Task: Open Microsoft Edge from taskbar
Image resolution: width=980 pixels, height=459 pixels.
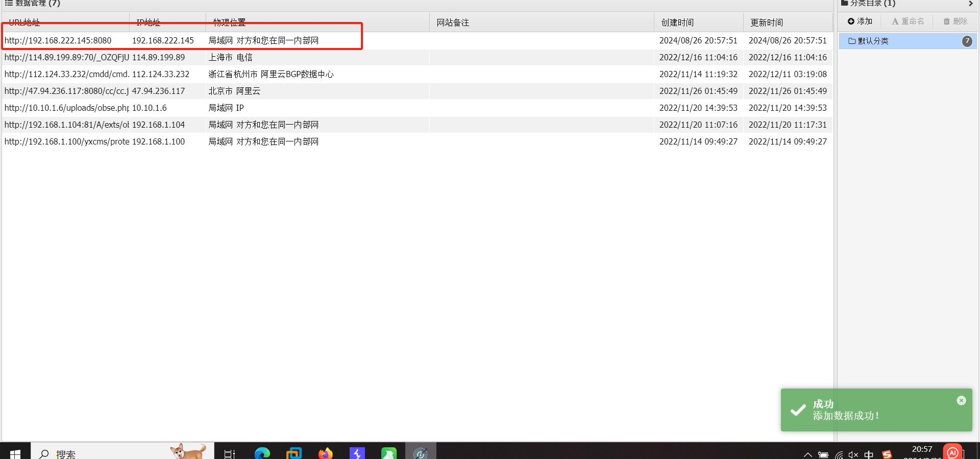Action: click(262, 453)
